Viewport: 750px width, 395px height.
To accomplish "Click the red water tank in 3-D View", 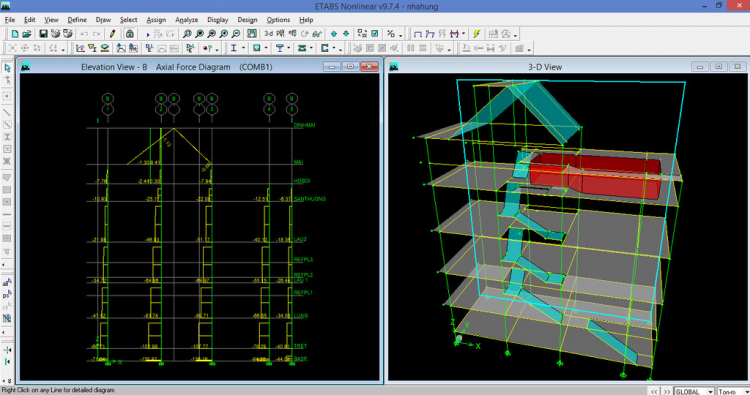I will coord(596,176).
